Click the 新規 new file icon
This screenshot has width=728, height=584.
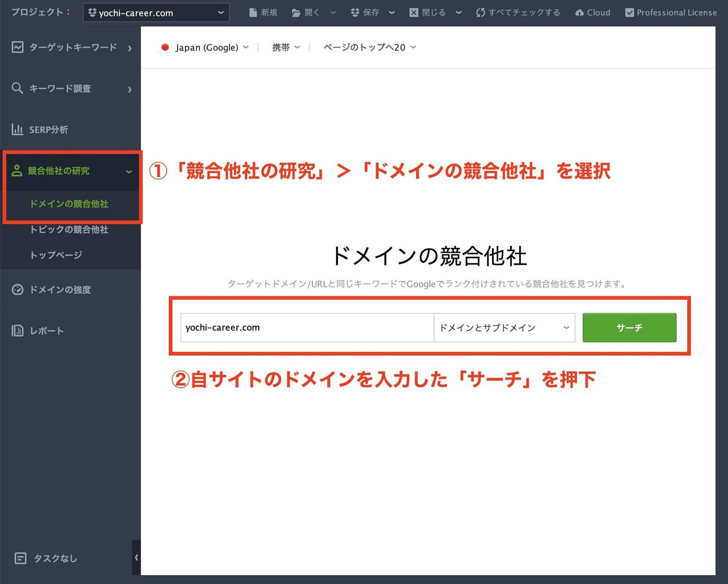click(253, 13)
